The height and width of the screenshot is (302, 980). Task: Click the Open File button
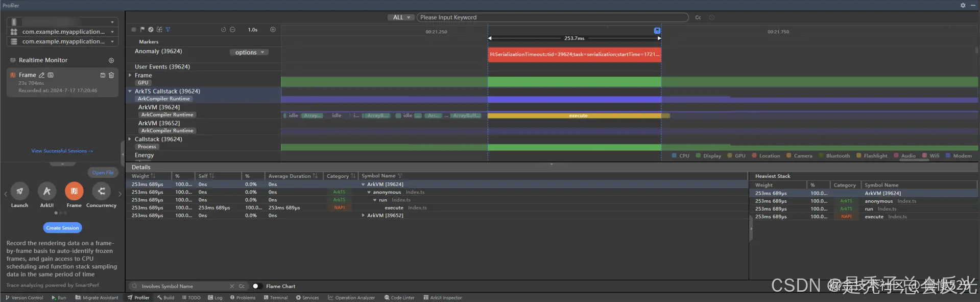coord(103,173)
